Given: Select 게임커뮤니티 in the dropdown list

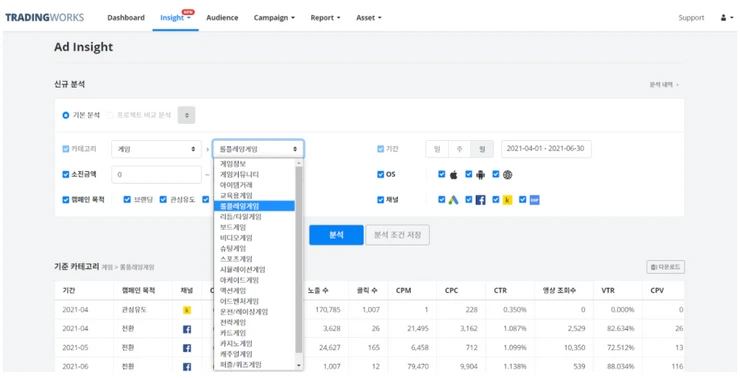Looking at the screenshot, I should point(254,174).
